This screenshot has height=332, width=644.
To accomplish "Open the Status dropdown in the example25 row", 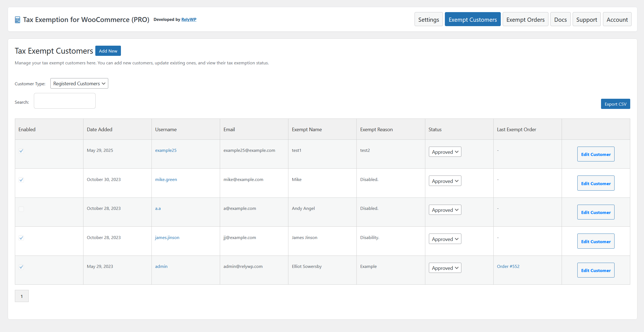I will (x=445, y=152).
